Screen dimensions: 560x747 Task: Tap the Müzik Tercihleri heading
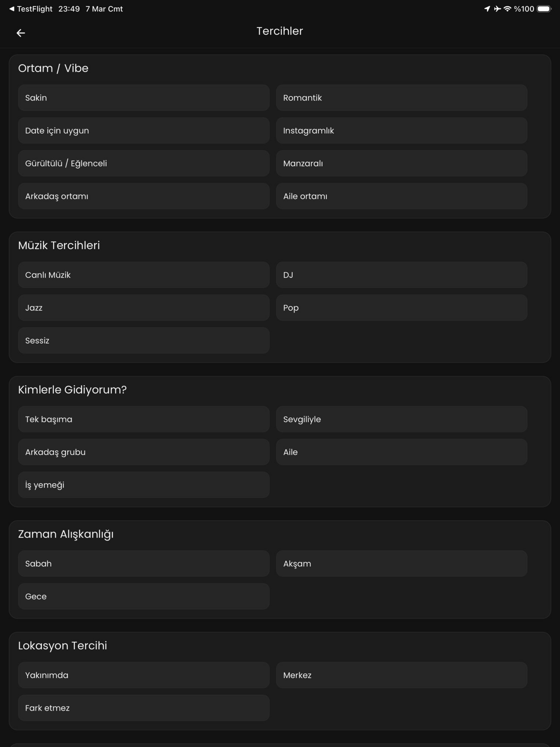59,245
